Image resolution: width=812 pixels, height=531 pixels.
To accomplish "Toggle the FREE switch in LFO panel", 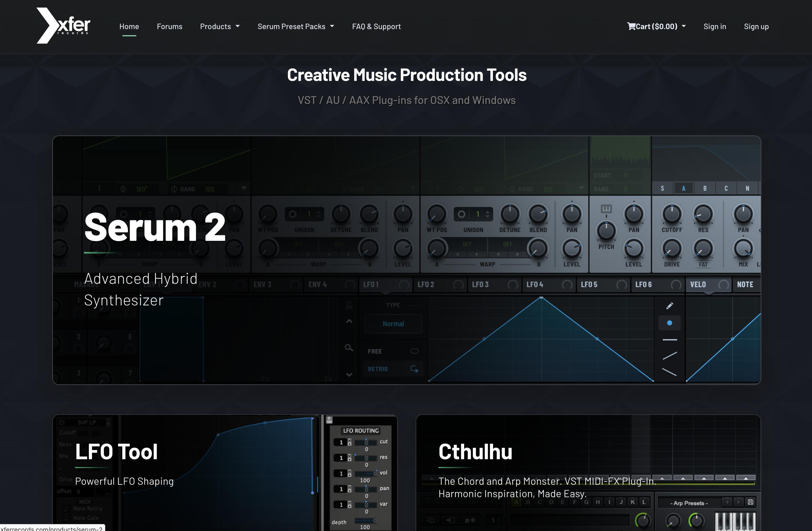I will tap(414, 351).
